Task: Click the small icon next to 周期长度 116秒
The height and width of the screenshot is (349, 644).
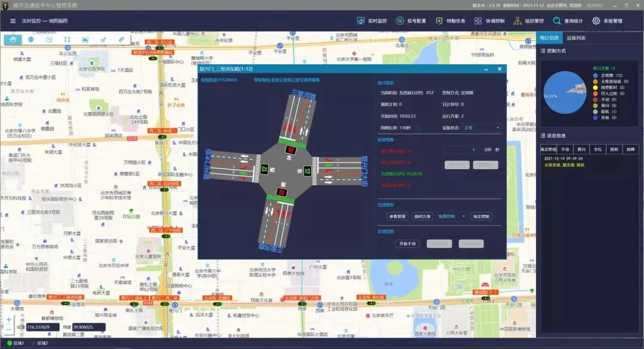Action: pyautogui.click(x=419, y=128)
